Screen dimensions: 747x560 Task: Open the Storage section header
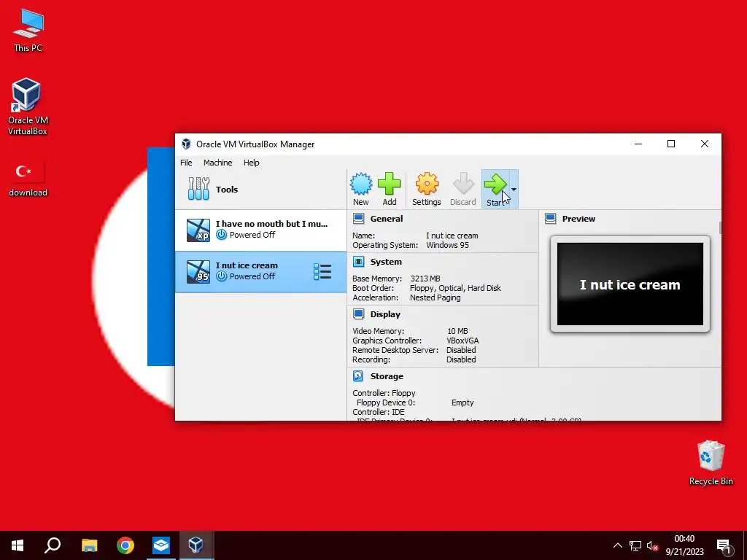click(x=387, y=376)
